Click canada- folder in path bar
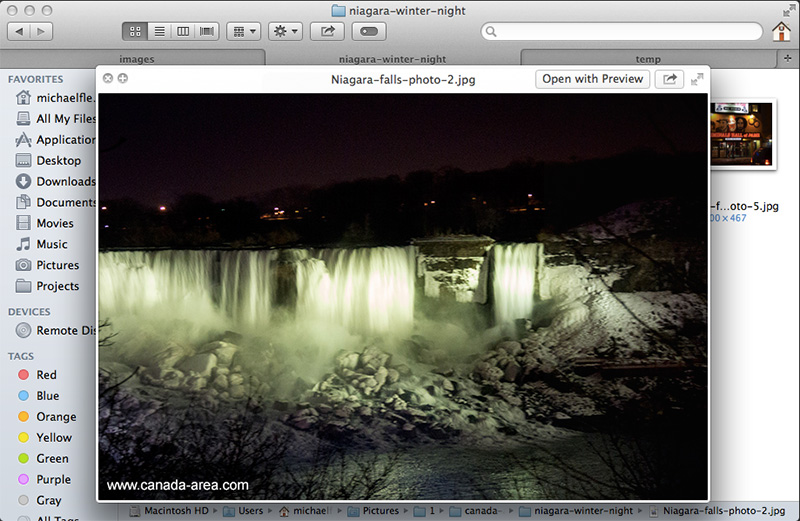Image resolution: width=800 pixels, height=521 pixels. point(474,511)
